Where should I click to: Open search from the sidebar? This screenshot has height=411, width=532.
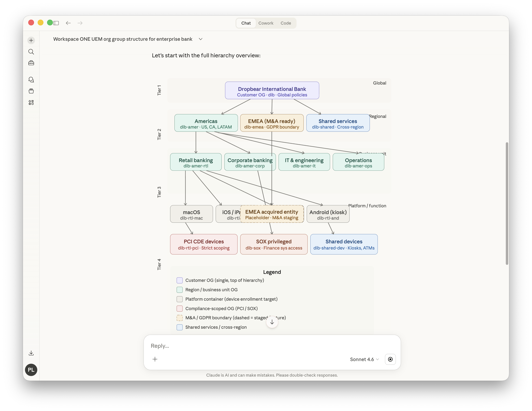[x=31, y=52]
